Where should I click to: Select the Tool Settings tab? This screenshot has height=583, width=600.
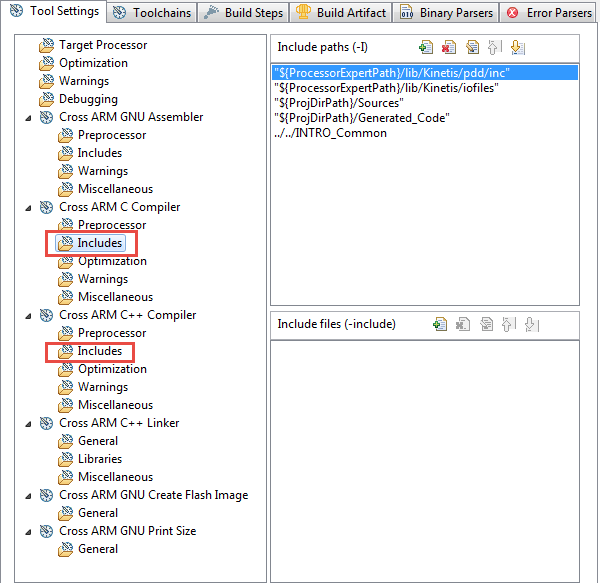click(x=53, y=11)
